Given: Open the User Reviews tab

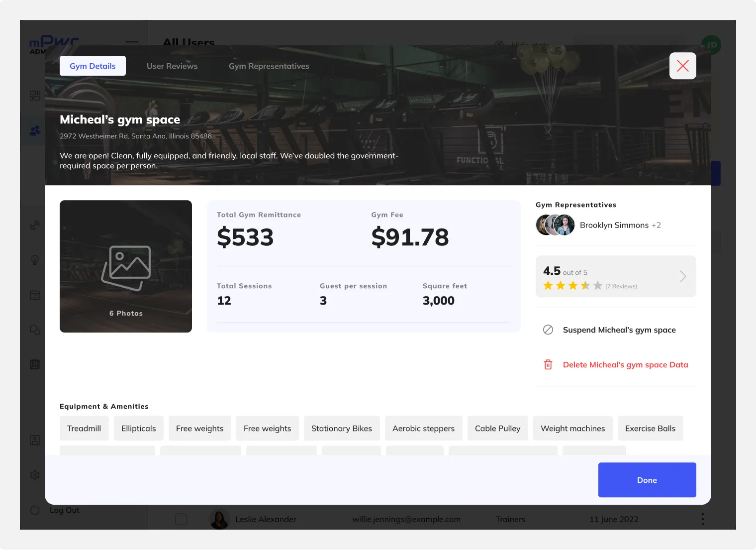Looking at the screenshot, I should pos(172,66).
